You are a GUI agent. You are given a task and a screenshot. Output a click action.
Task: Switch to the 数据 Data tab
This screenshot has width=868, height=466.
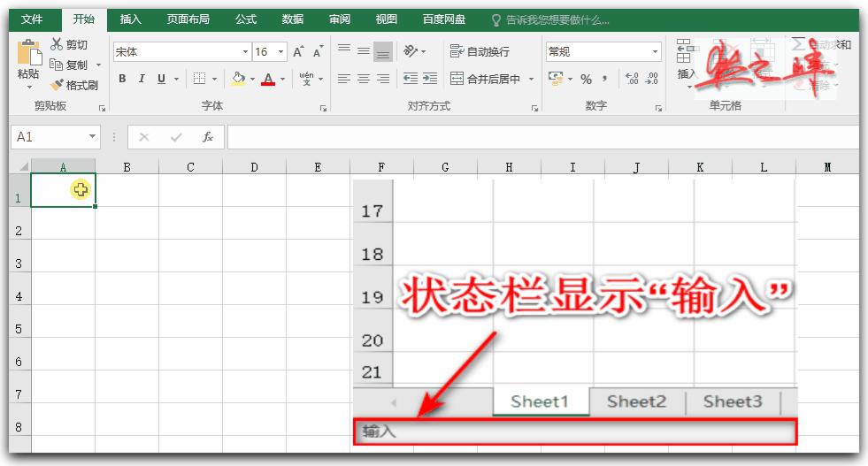pyautogui.click(x=292, y=19)
